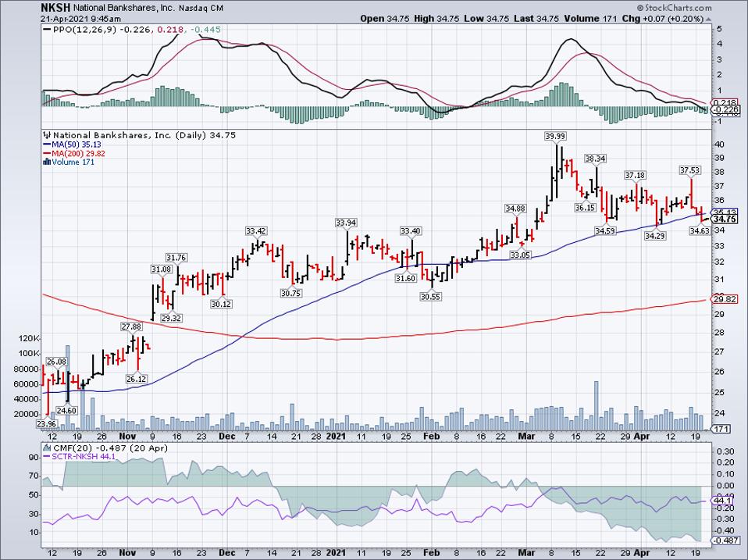Click the 44.1 SCTR axis tag
The image size is (748, 560).
[x=723, y=501]
